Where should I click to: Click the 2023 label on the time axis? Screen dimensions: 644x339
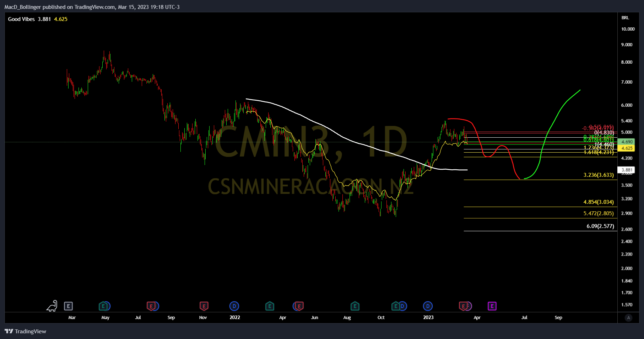tap(428, 318)
